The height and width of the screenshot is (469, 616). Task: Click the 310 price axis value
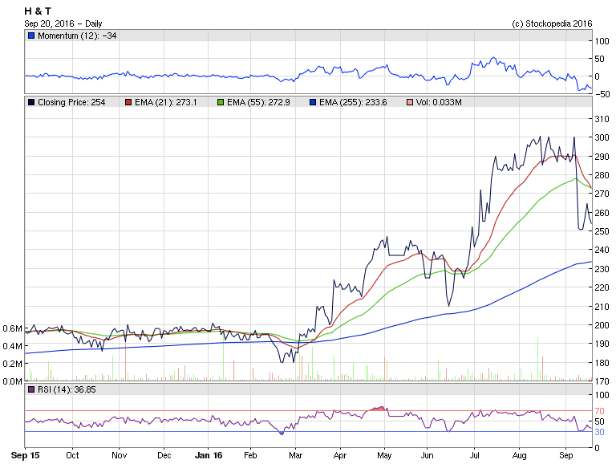(x=601, y=119)
